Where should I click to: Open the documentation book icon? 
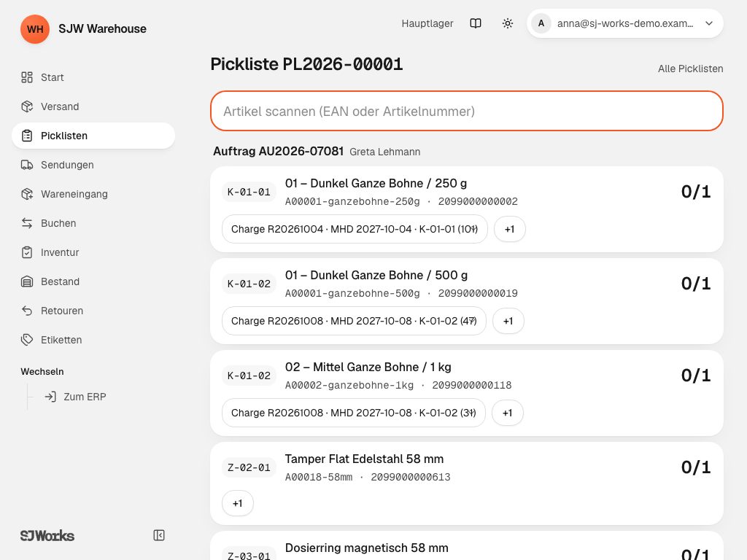476,23
